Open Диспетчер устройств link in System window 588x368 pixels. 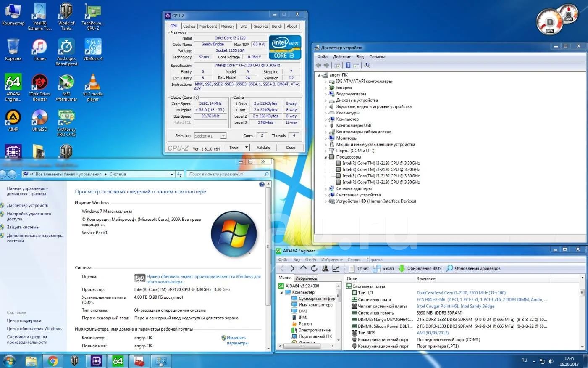coord(27,205)
